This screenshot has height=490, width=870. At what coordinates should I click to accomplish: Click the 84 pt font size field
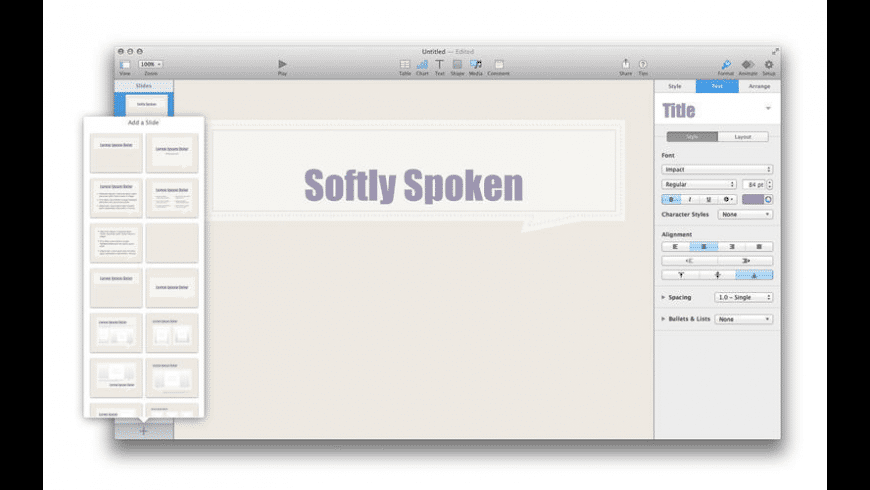[755, 184]
